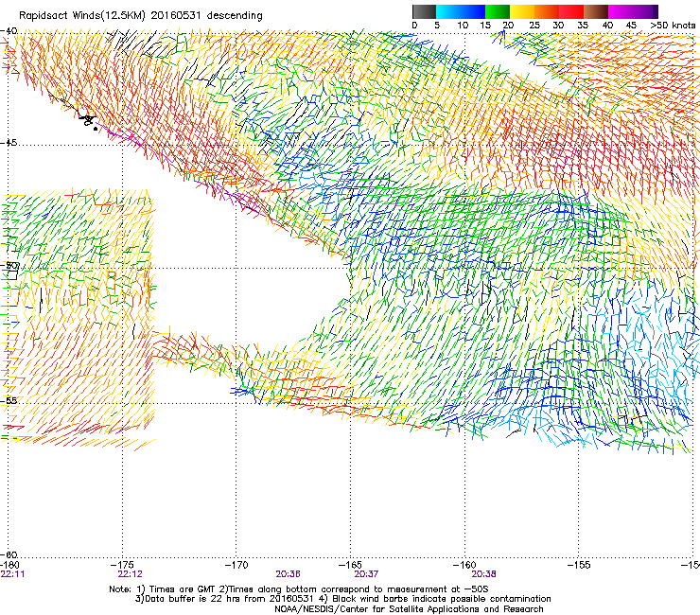This screenshot has width=700, height=615.
Task: Click the purple time label '20:37'
Action: (x=366, y=574)
